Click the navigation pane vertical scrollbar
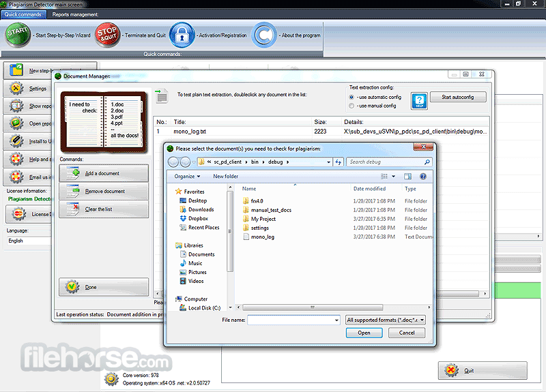Image resolution: width=546 pixels, height=392 pixels. [230, 231]
